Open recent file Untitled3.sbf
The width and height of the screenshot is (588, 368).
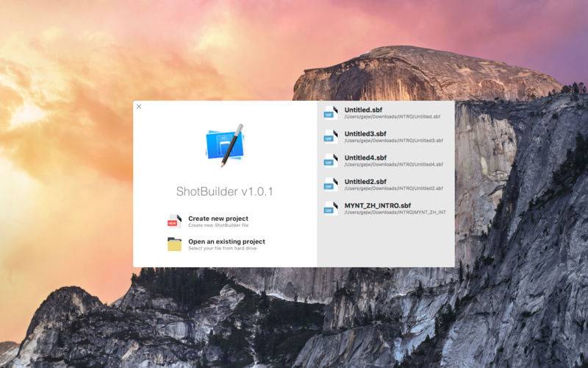[386, 137]
